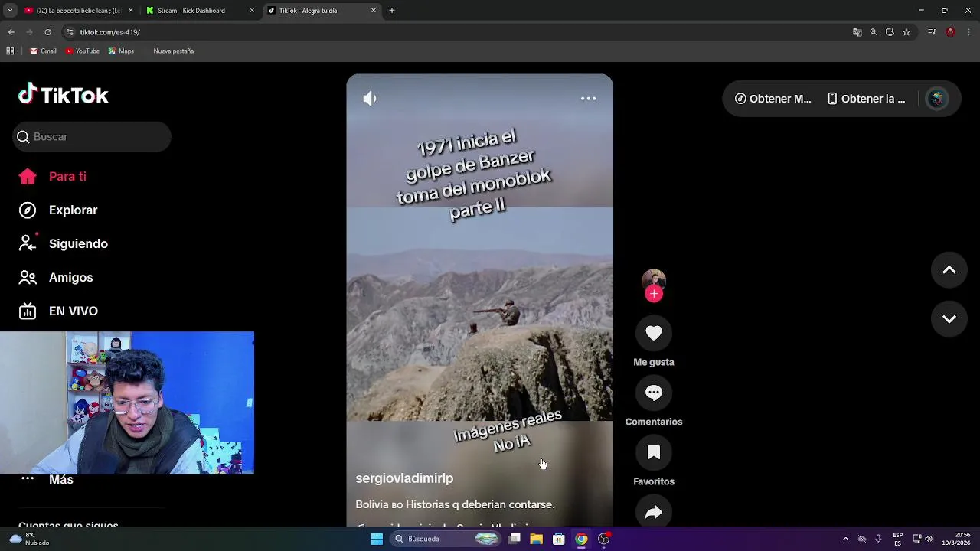Click the Buscar search field

92,137
